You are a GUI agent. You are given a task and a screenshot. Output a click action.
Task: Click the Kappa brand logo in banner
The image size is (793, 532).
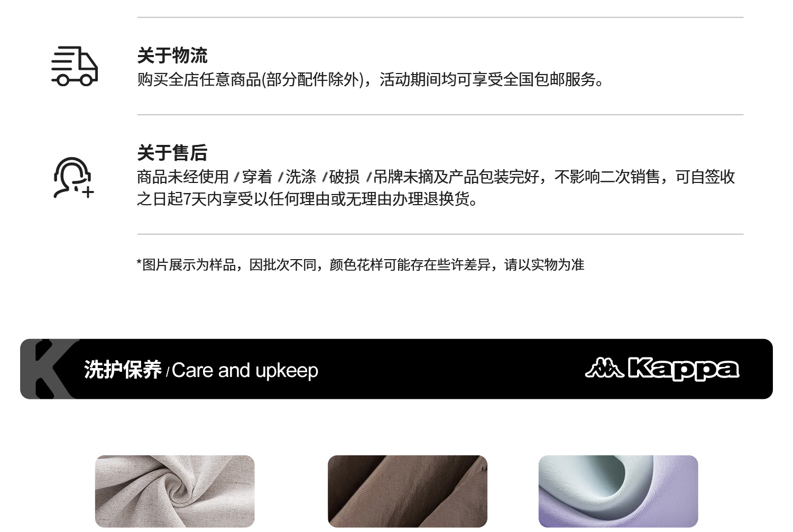click(x=662, y=369)
